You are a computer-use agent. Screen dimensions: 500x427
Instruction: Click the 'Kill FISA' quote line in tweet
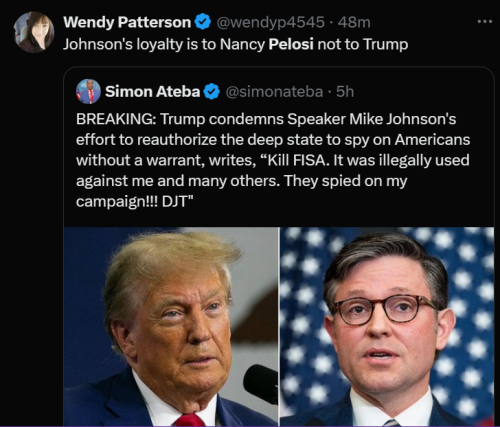(x=273, y=160)
